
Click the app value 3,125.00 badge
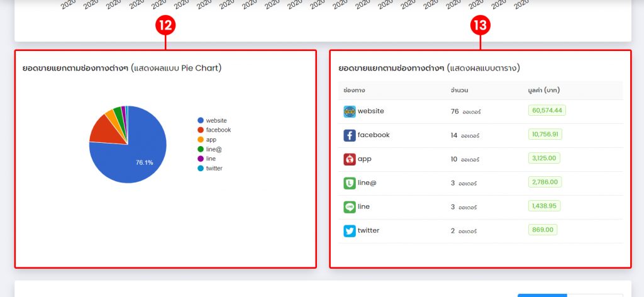(544, 158)
